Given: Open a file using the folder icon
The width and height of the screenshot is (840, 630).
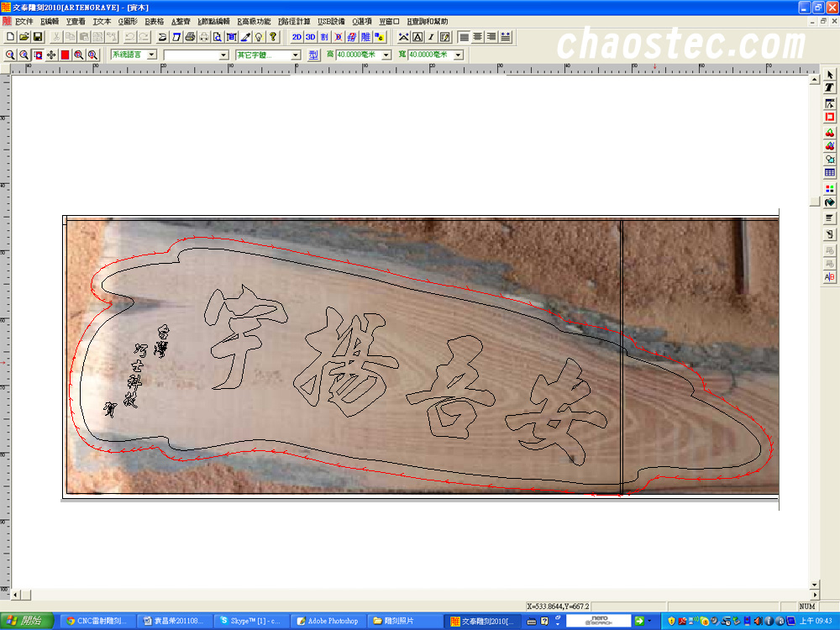Looking at the screenshot, I should coord(24,37).
